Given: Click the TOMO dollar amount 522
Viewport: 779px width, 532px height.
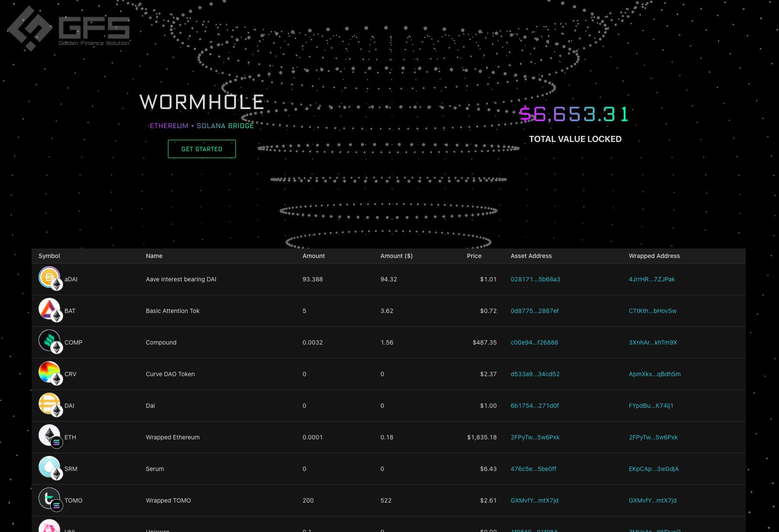Looking at the screenshot, I should [x=386, y=500].
